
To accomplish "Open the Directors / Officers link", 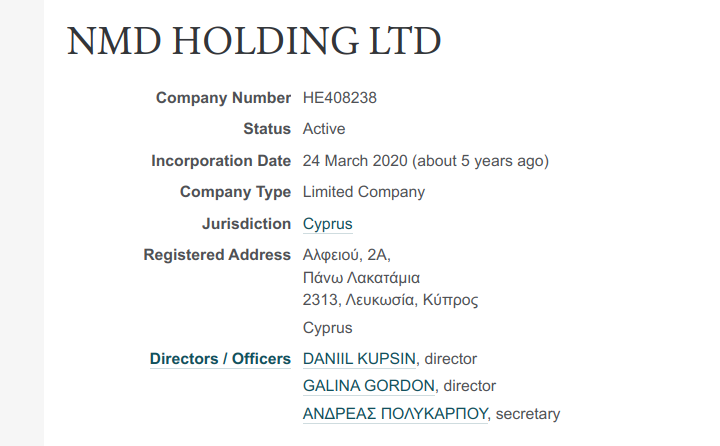I will click(220, 359).
